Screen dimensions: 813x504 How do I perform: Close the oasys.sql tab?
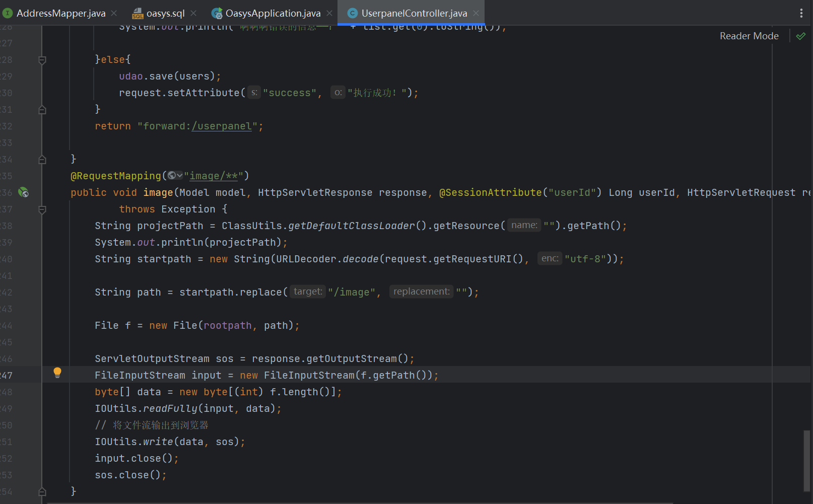193,13
